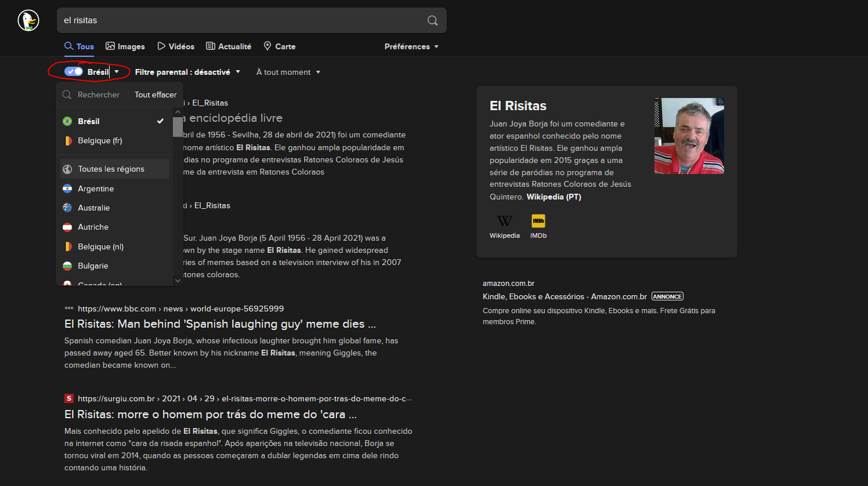The width and height of the screenshot is (868, 486).
Task: Select Belgique (fr) region
Action: tap(114, 140)
